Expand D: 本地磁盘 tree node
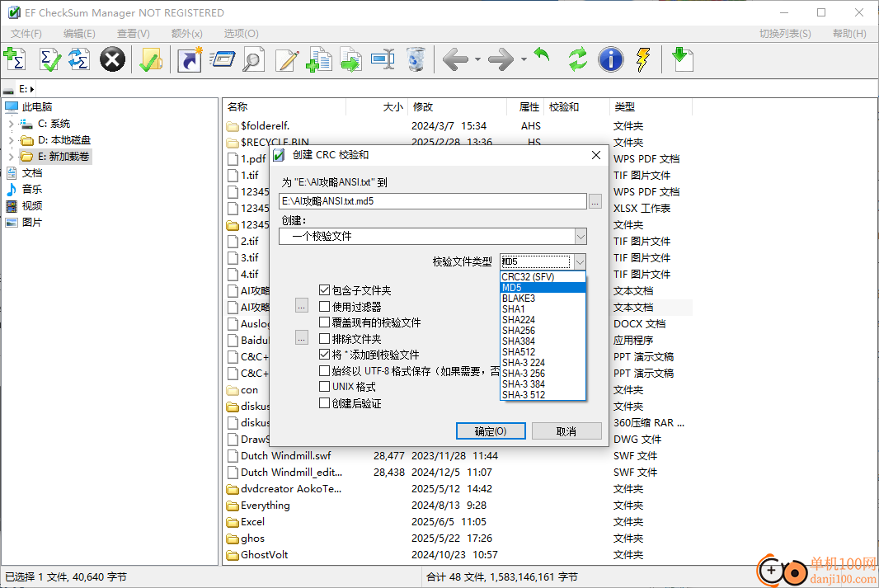The height and width of the screenshot is (588, 879). (12, 140)
